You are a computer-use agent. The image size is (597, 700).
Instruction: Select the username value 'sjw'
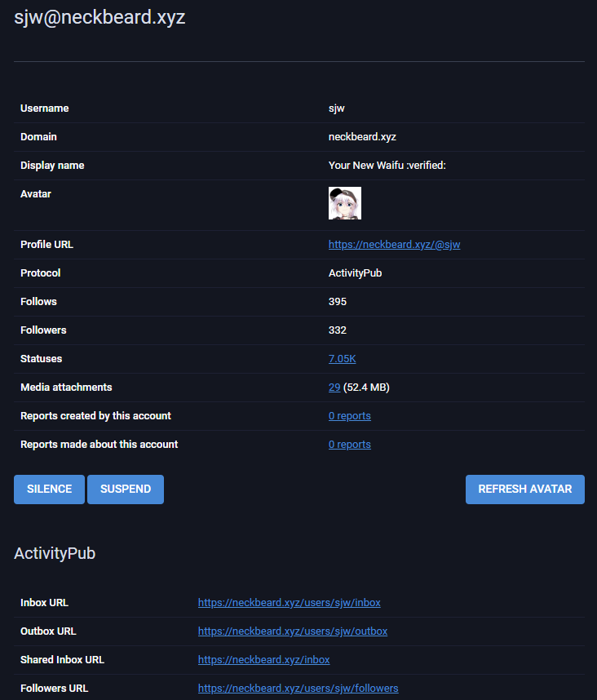(x=337, y=109)
